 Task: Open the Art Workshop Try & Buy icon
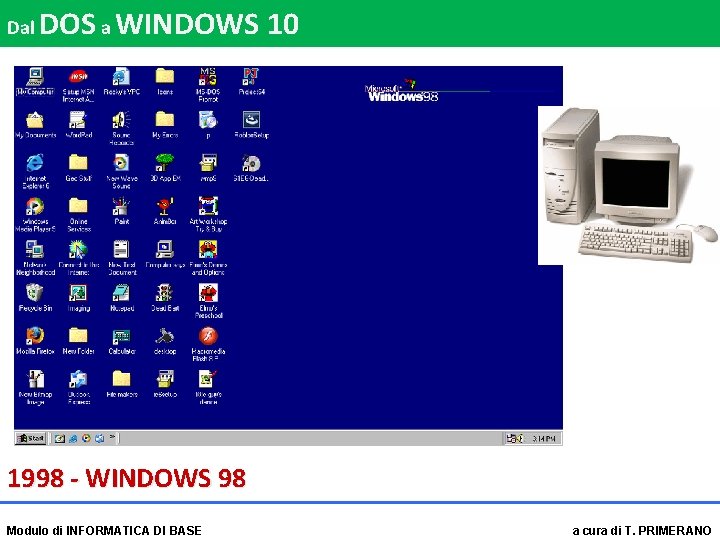click(x=208, y=214)
